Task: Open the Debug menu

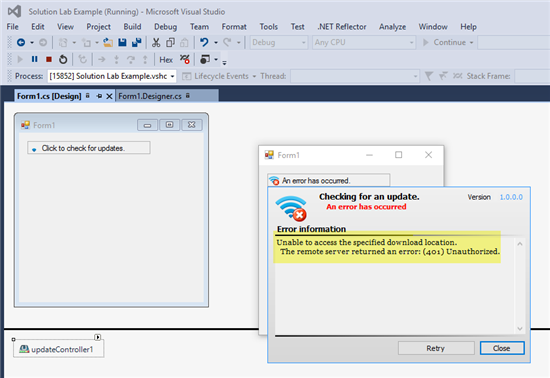Action: 166,27
